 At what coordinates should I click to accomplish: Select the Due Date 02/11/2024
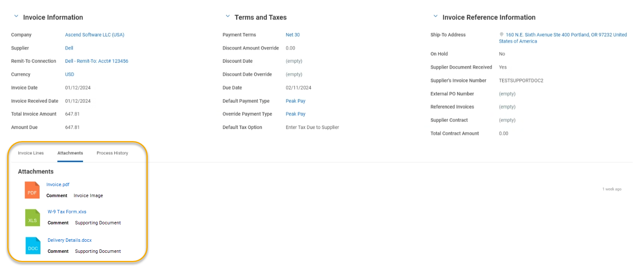(298, 88)
